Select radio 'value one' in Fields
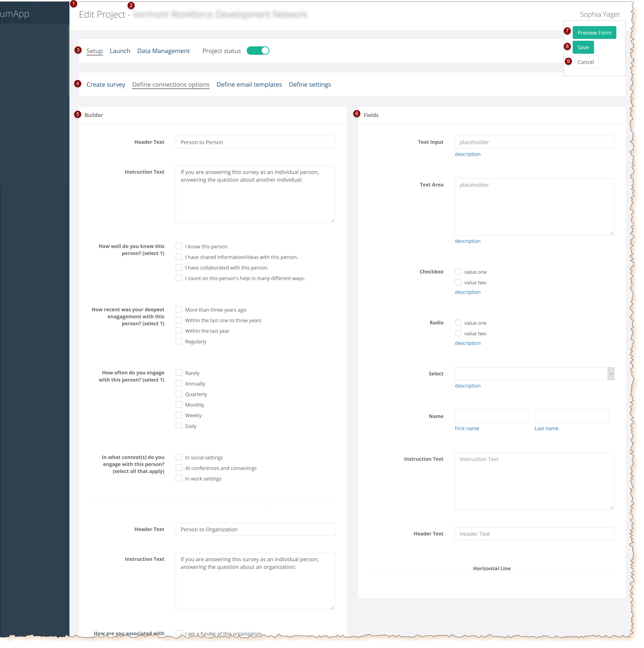This screenshot has height=648, width=644. 458,323
